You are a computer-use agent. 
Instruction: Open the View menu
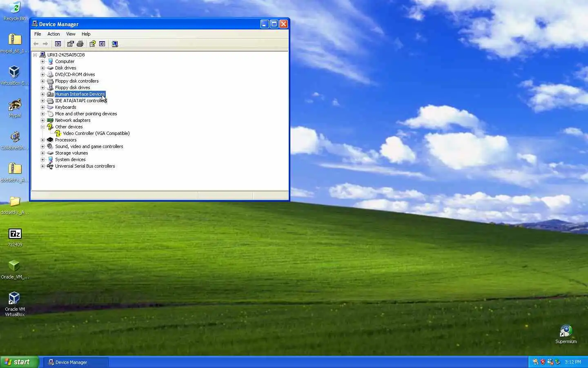[71, 34]
